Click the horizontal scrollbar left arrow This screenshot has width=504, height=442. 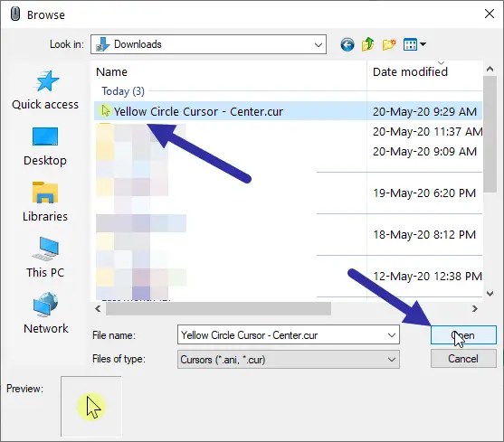pos(98,309)
